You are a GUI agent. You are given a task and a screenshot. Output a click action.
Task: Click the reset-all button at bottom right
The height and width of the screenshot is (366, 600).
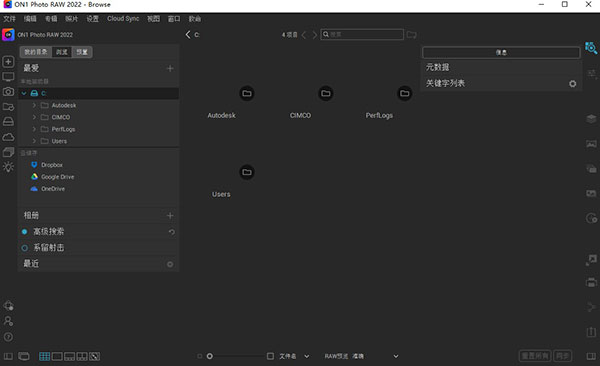535,356
